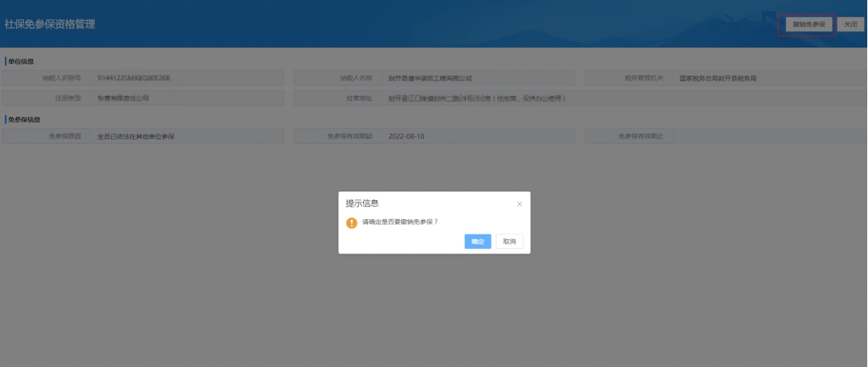Click the 撤销免参保 button
The height and width of the screenshot is (367, 868).
pos(809,25)
